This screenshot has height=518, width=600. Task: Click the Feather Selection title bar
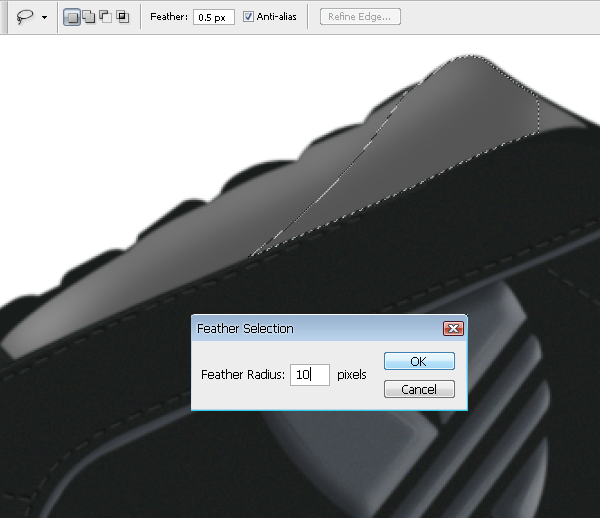(329, 328)
